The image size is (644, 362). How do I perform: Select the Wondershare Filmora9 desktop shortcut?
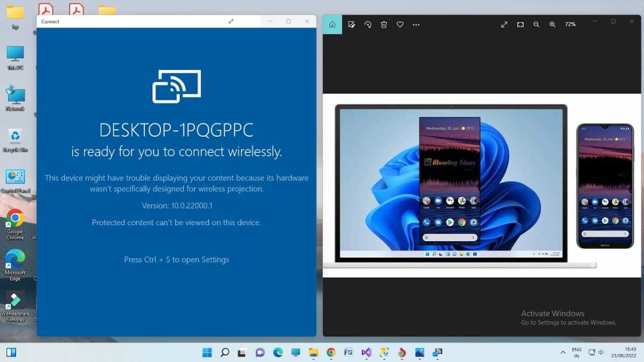pos(15,307)
